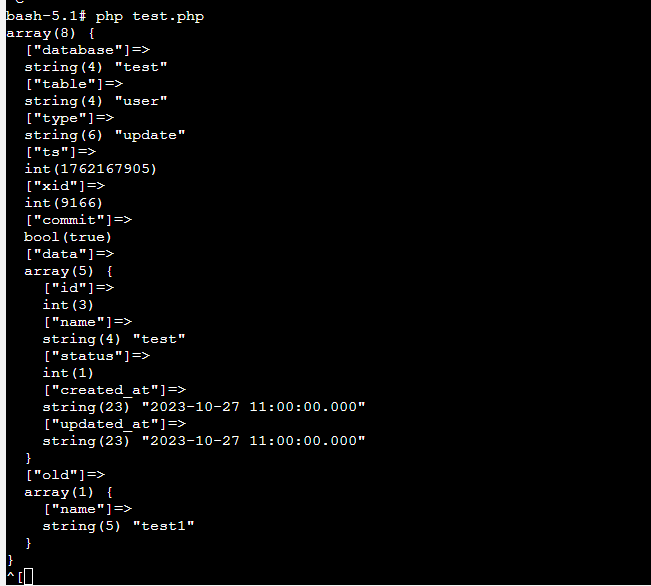Select the ["xid"] key line

tap(64, 186)
